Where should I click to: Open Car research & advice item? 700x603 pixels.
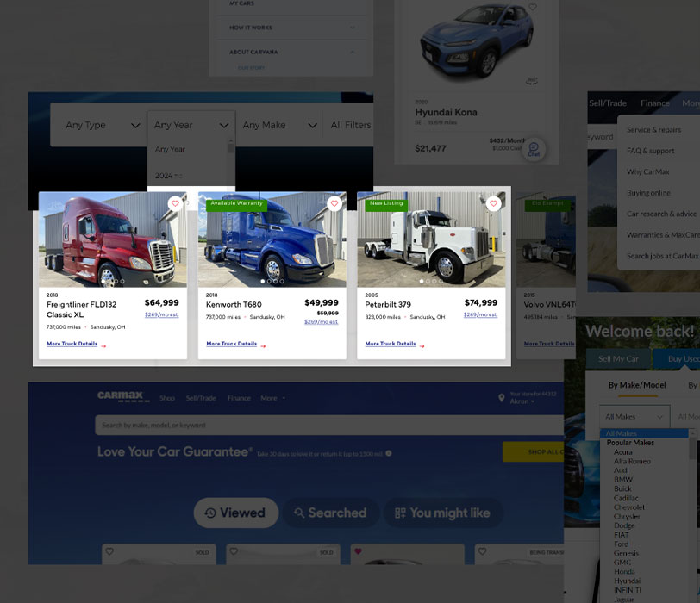(x=661, y=214)
